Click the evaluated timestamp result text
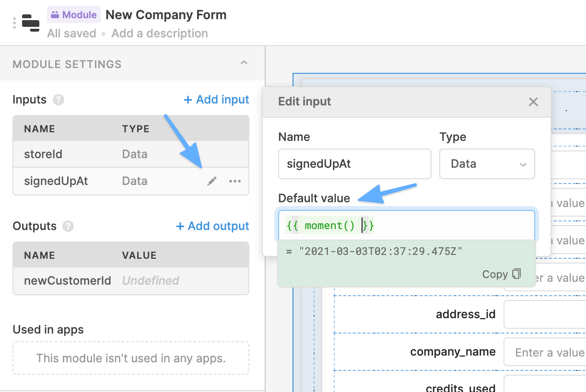Screen dimensions: 586x392 380,251
